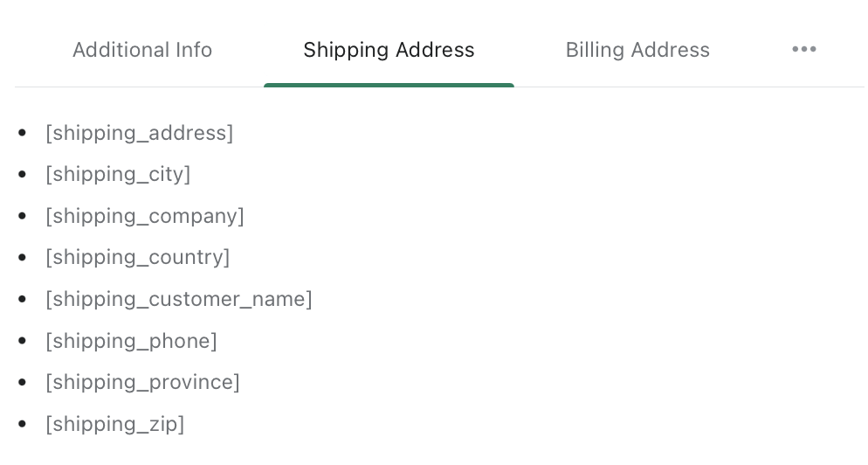
Task: Switch to the Additional Info tab
Action: coord(142,50)
